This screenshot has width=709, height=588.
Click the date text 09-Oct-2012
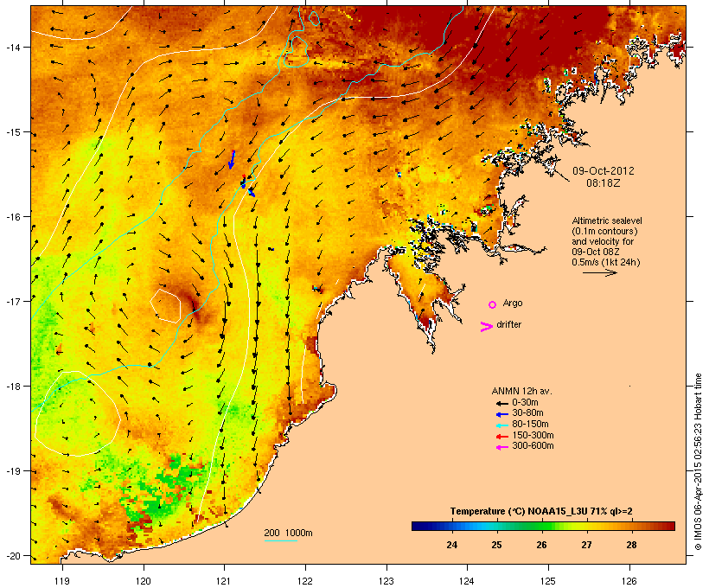pyautogui.click(x=604, y=171)
